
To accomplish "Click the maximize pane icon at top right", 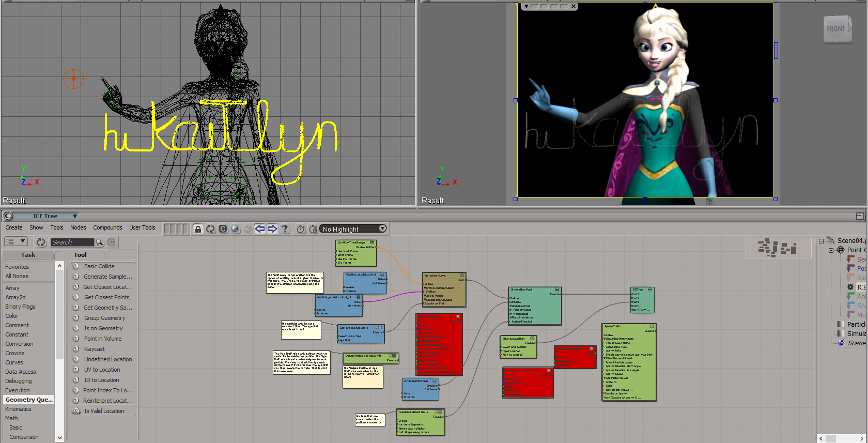I will point(860,216).
